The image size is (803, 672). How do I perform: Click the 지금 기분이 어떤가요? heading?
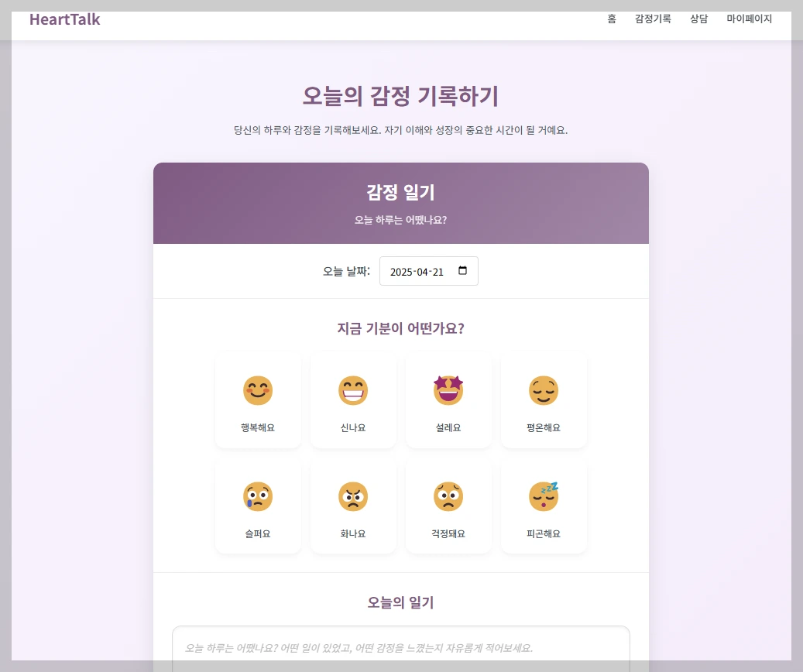tap(401, 328)
